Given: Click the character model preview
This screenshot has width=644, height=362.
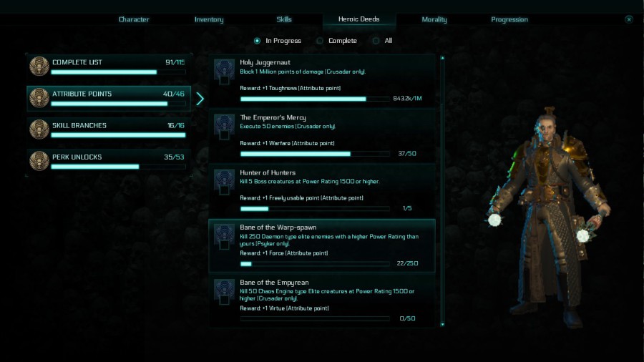Looking at the screenshot, I should pos(549,217).
